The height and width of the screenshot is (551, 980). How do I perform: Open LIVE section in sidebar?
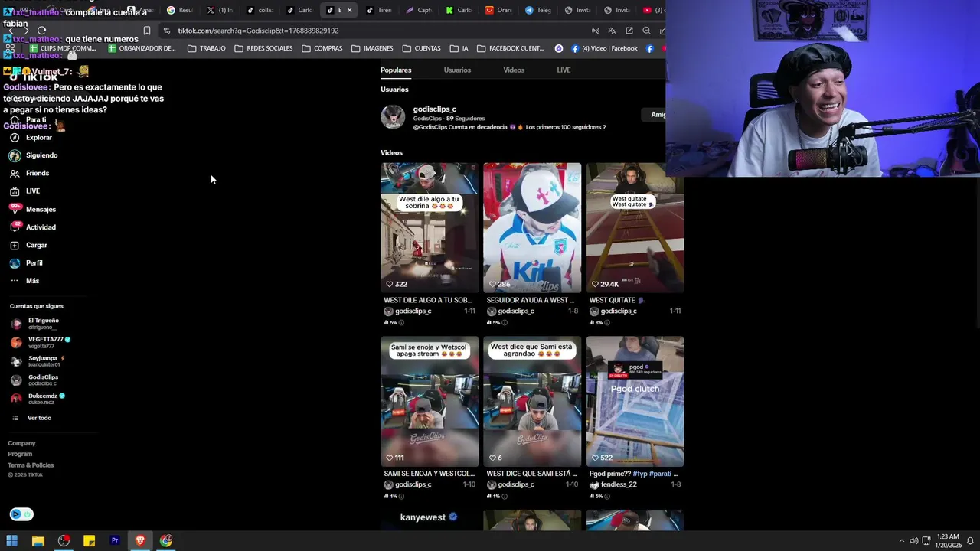(x=24, y=191)
